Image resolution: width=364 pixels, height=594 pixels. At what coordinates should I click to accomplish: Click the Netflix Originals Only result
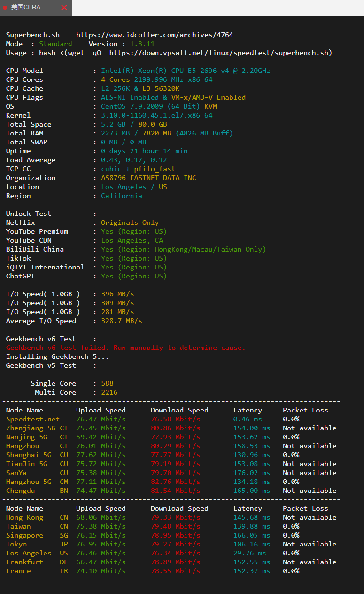(130, 222)
